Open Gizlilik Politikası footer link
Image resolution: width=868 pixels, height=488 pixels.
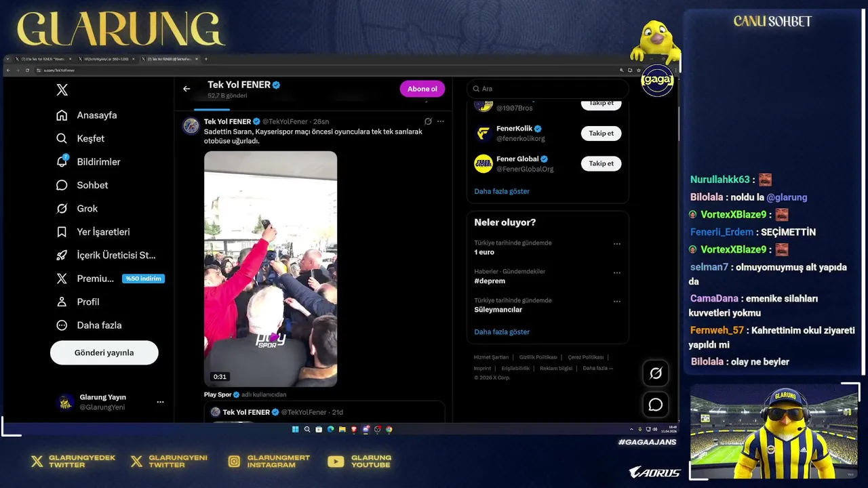tap(538, 357)
